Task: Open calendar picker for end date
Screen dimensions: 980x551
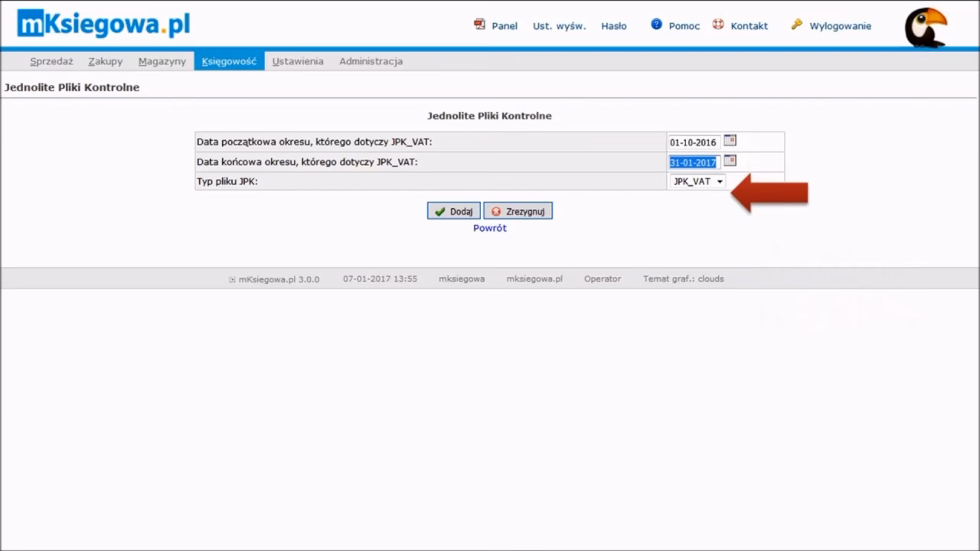Action: [730, 161]
